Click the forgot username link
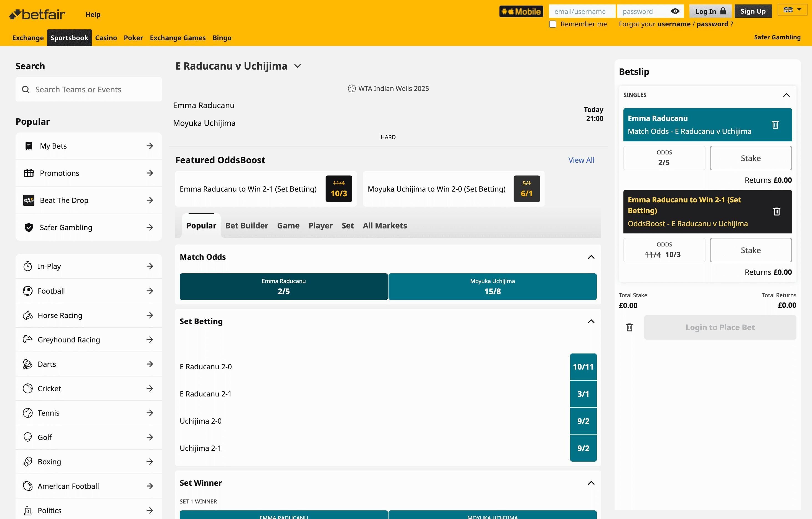Image resolution: width=812 pixels, height=519 pixels. (674, 24)
